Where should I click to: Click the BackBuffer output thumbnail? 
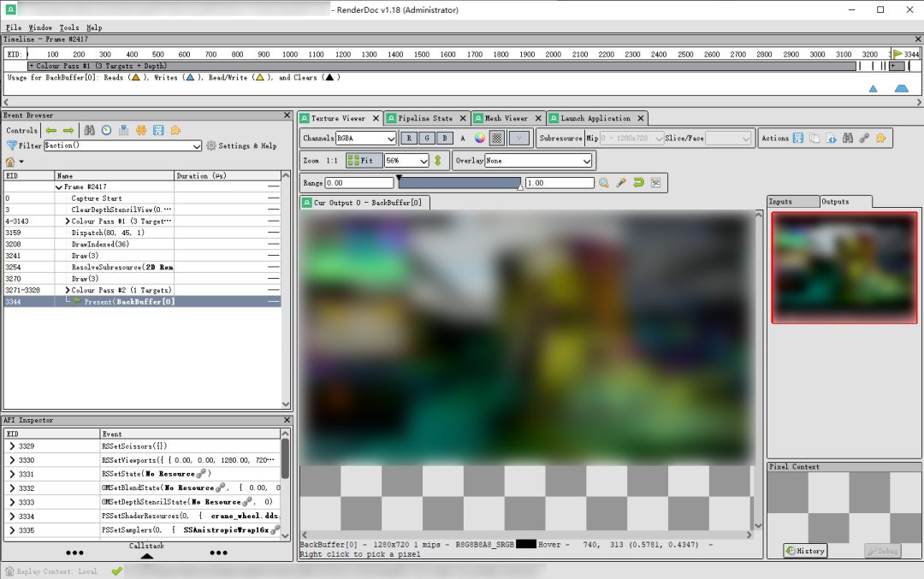[844, 268]
